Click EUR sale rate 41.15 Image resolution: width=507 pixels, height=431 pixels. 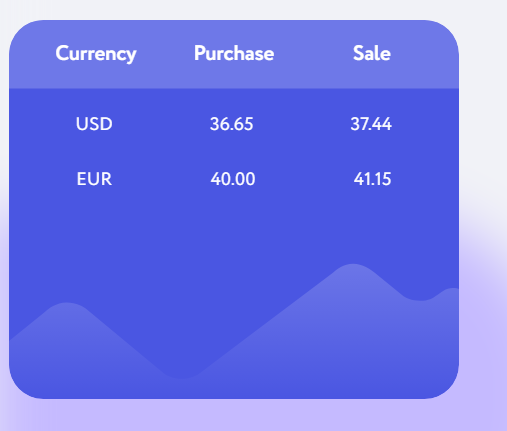[372, 179]
